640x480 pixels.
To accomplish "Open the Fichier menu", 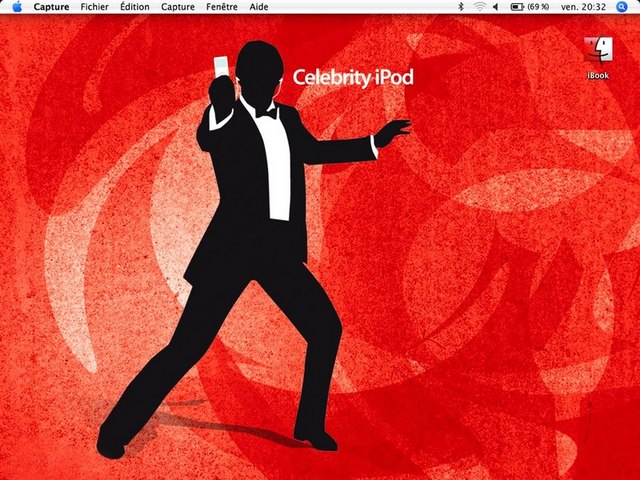I will click(94, 7).
